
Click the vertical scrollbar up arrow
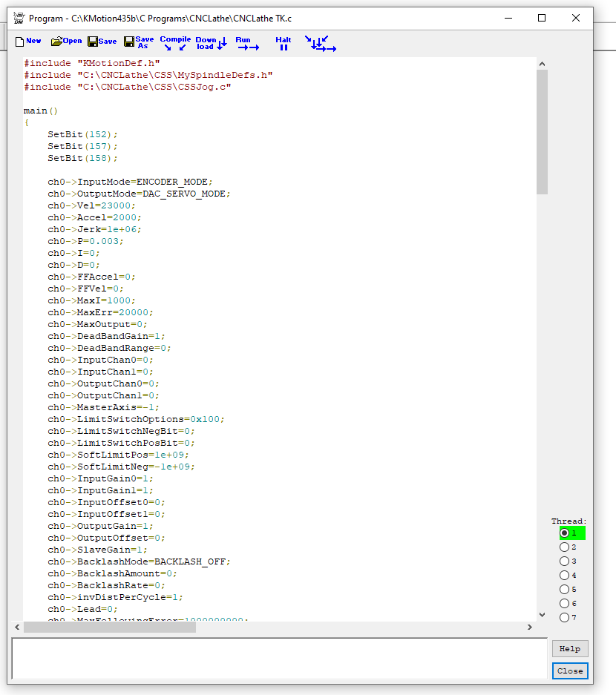coord(542,64)
